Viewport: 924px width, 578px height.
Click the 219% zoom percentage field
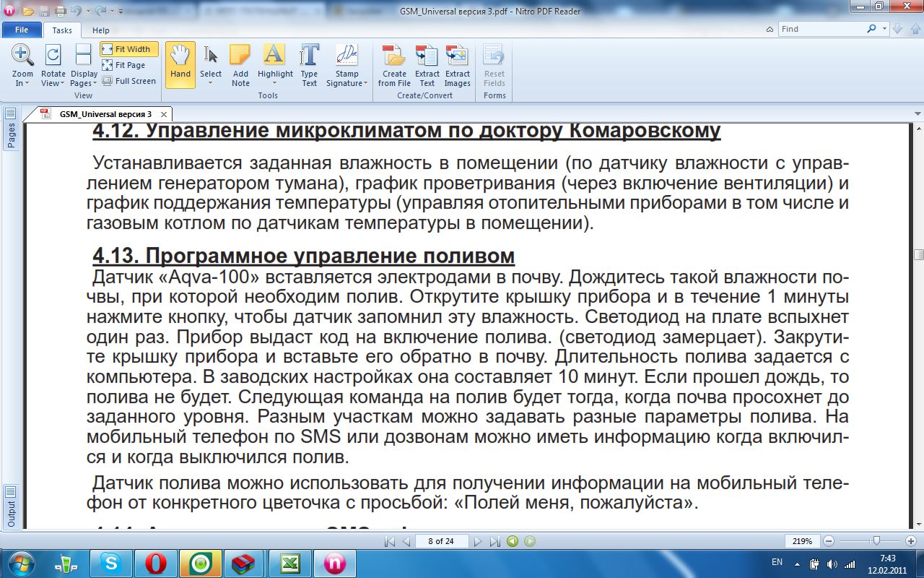pos(803,541)
